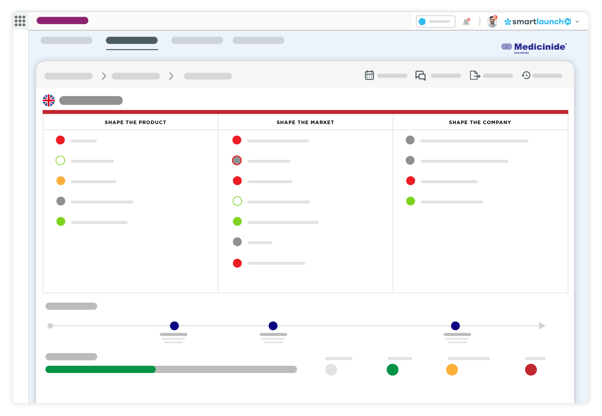Click the blue-dot pill field in header
The image size is (602, 416).
click(436, 21)
